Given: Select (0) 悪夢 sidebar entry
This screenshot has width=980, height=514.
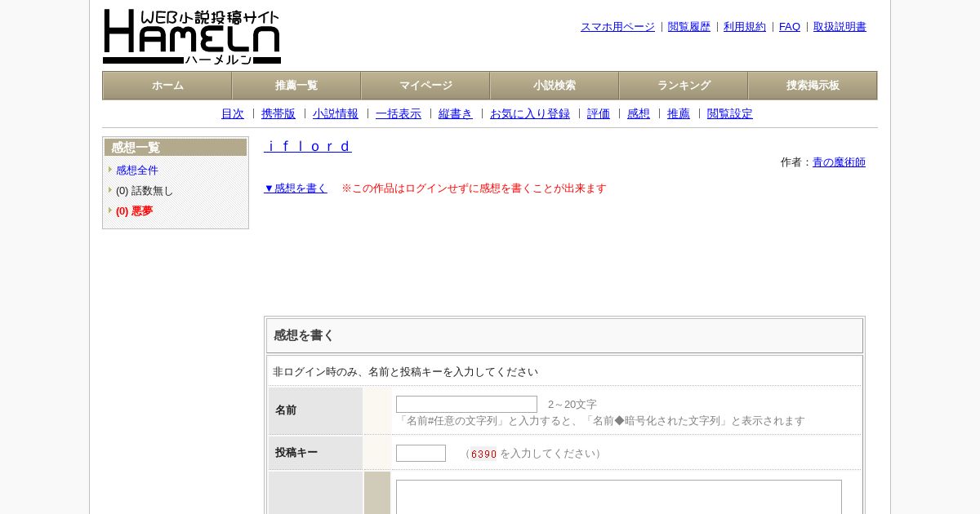Looking at the screenshot, I should pos(134,211).
